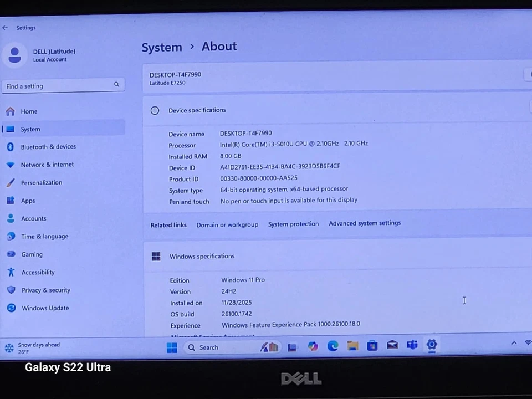Open the Mail app from the taskbar
The image size is (532, 399).
(x=392, y=346)
